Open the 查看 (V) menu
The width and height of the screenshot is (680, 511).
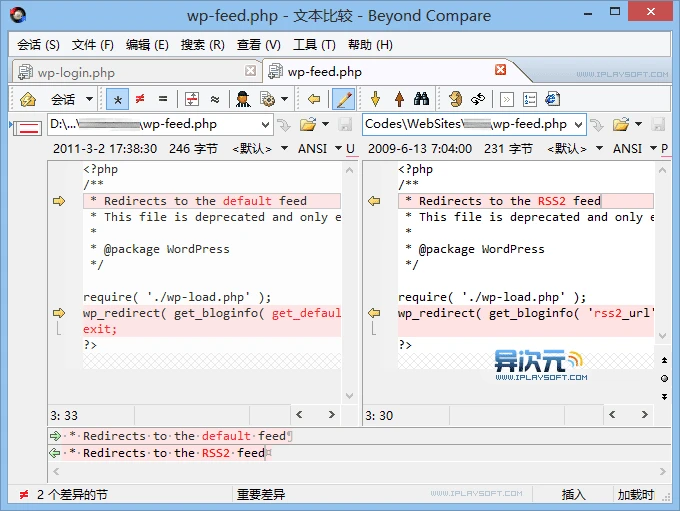(x=258, y=45)
